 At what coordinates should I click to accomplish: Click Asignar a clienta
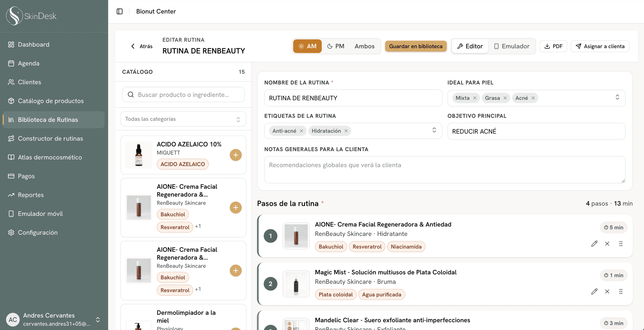[600, 46]
